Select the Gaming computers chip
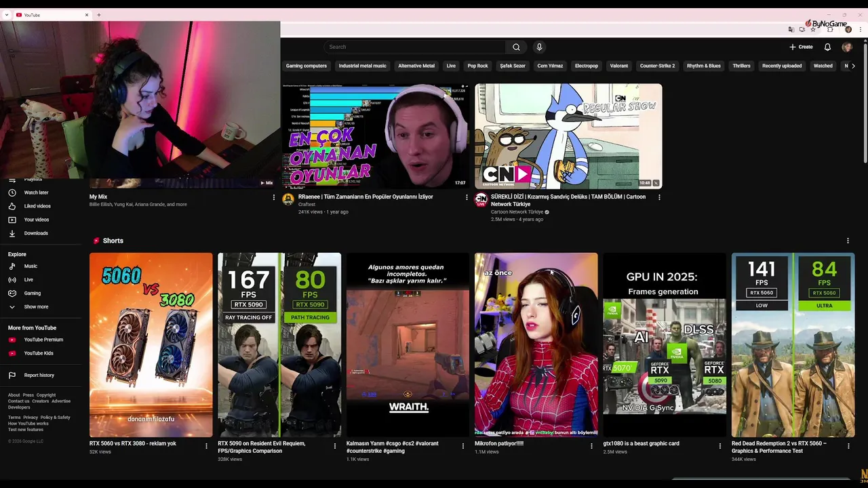This screenshot has width=868, height=488. [x=306, y=66]
